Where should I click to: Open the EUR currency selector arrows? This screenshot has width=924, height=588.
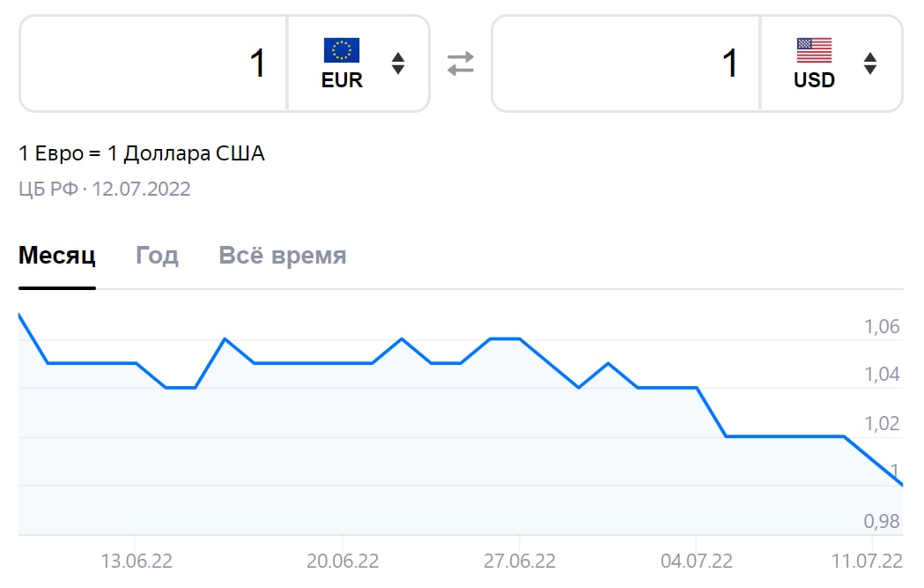point(398,63)
